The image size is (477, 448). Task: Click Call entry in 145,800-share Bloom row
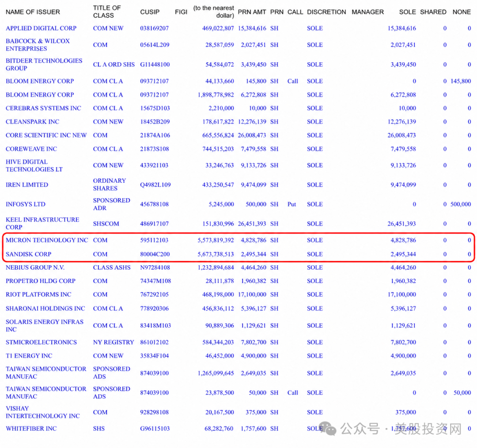pos(293,81)
